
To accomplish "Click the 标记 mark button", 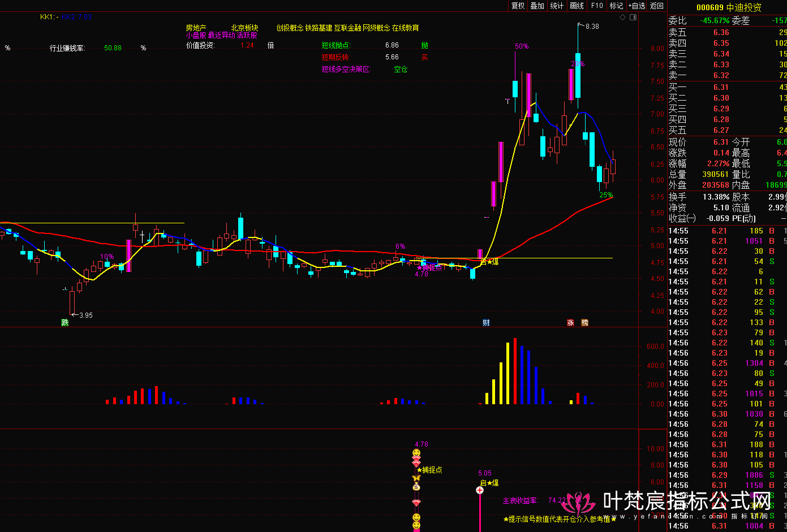I will [616, 6].
